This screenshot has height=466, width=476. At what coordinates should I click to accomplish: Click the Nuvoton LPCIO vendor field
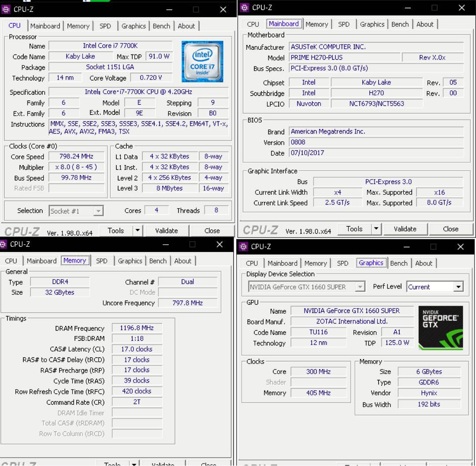[309, 104]
